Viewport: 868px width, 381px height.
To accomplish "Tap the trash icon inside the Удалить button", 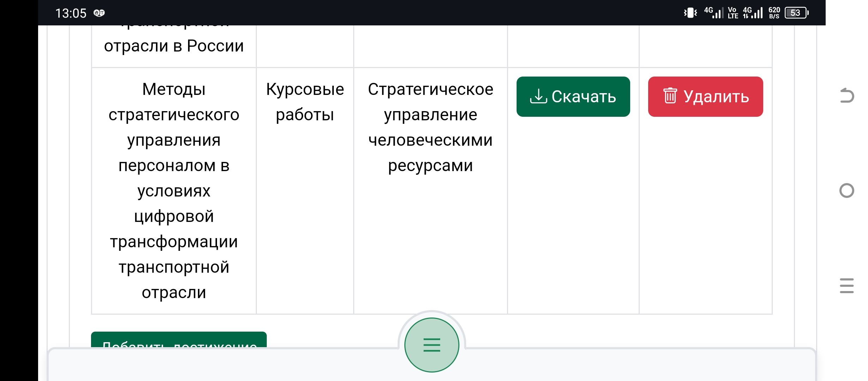I will coord(670,96).
